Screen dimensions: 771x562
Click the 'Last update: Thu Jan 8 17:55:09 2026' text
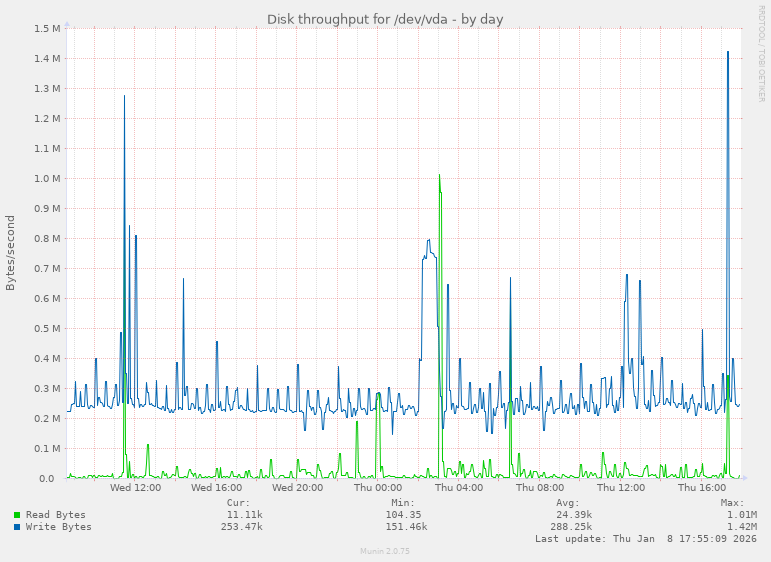click(x=646, y=539)
